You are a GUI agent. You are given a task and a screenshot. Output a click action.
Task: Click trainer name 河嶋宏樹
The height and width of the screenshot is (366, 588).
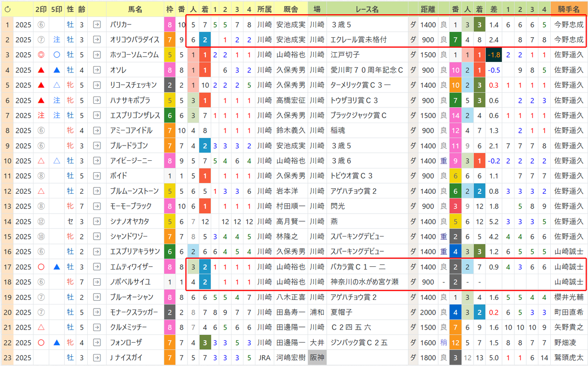point(291,358)
